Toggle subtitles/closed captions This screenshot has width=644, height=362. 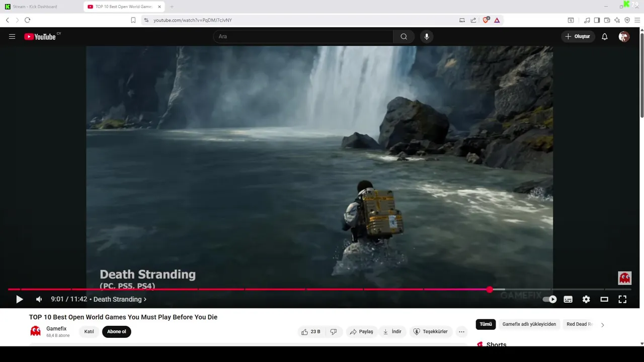pos(568,299)
